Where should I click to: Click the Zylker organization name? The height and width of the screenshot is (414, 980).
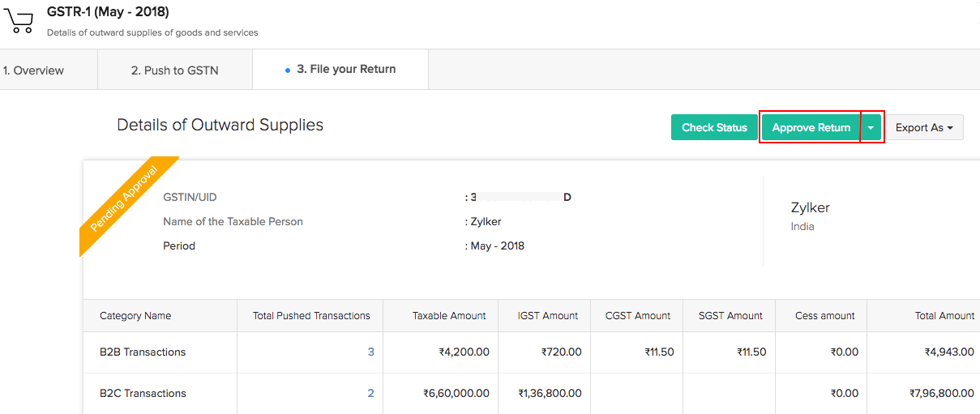(810, 207)
